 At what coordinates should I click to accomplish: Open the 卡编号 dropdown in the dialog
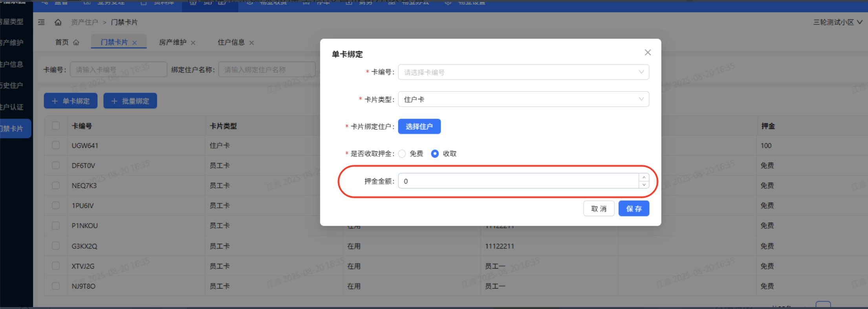pyautogui.click(x=524, y=72)
